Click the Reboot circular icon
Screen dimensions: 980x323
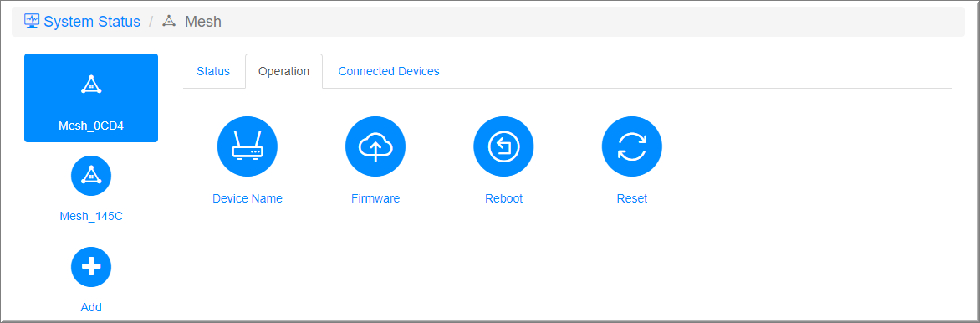(503, 146)
